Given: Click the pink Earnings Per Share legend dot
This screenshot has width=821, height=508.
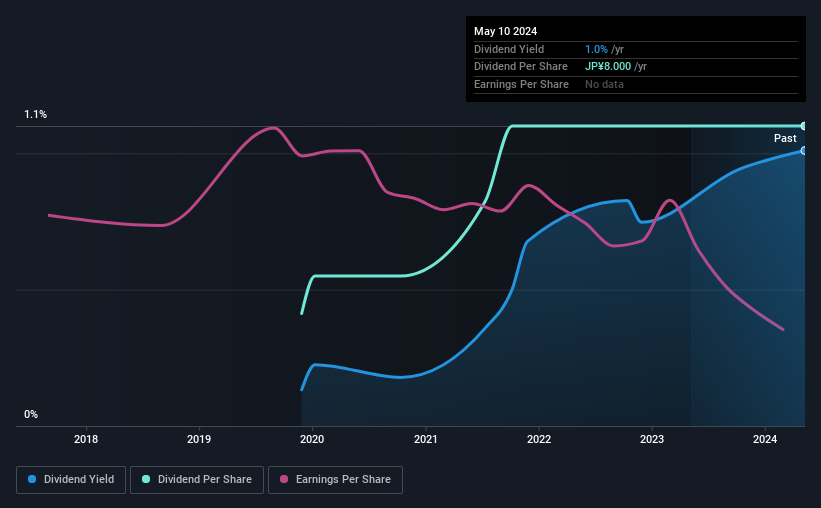Looking at the screenshot, I should coord(284,479).
